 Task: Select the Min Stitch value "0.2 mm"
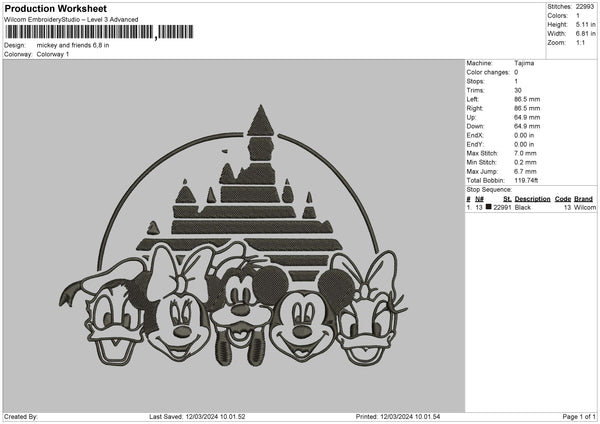coord(525,162)
